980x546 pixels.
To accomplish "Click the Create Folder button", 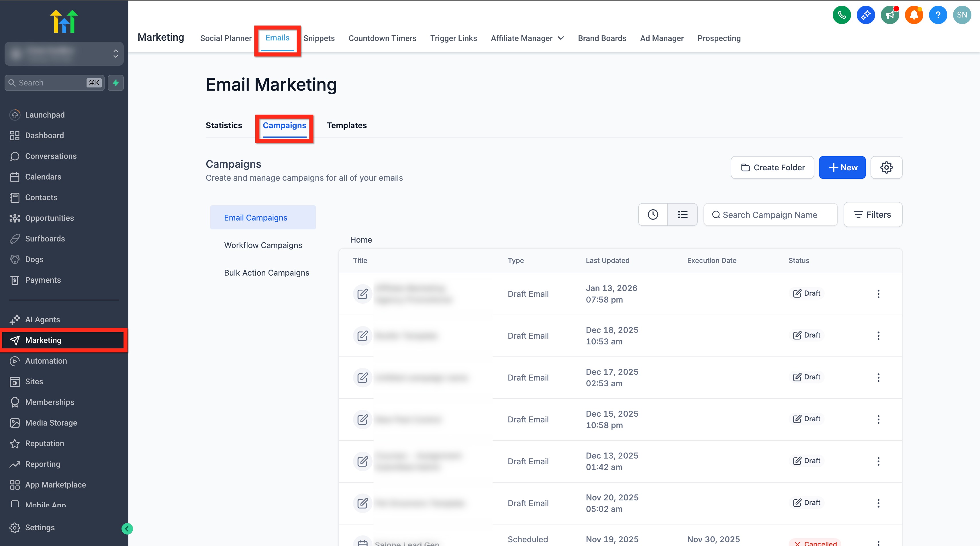I will coord(772,167).
